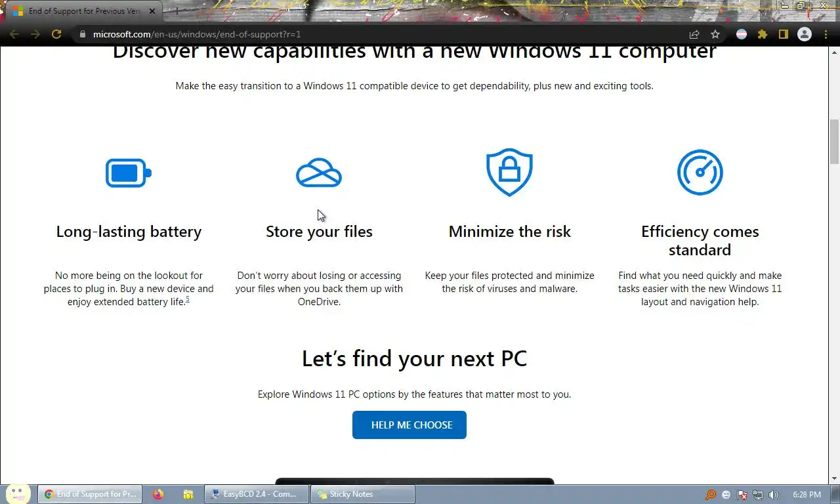View site info via the padlock icon
840x504 pixels.
point(83,34)
